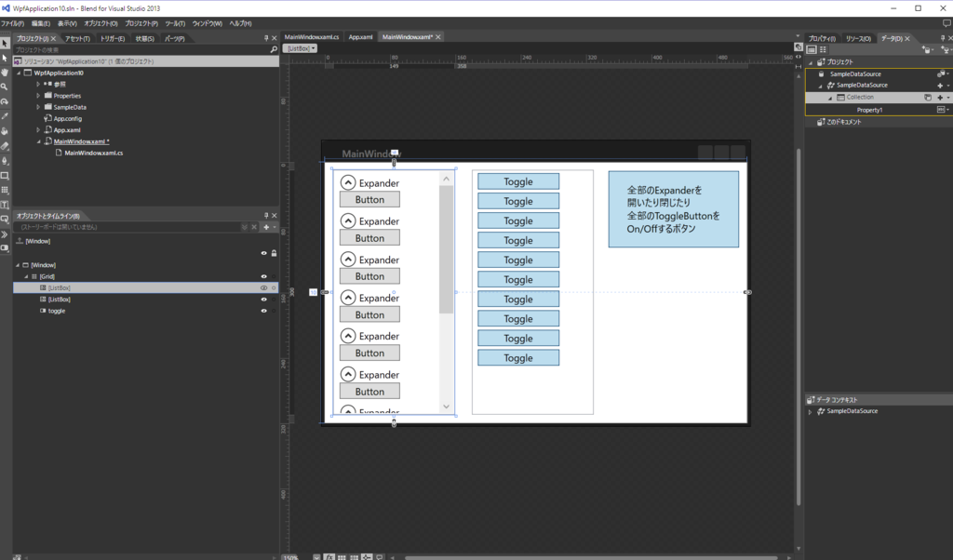Switch Data panel to grid view mode
953x560 pixels.
coord(822,49)
